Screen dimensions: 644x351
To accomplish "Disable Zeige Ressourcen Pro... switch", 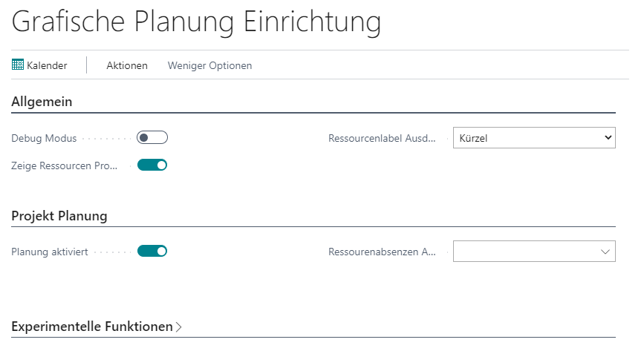I will [152, 165].
